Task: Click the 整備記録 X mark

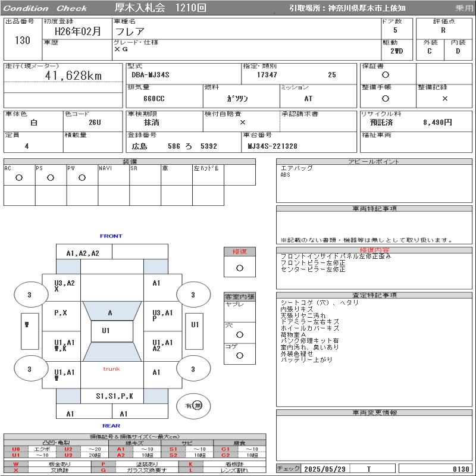Action: pos(444,99)
